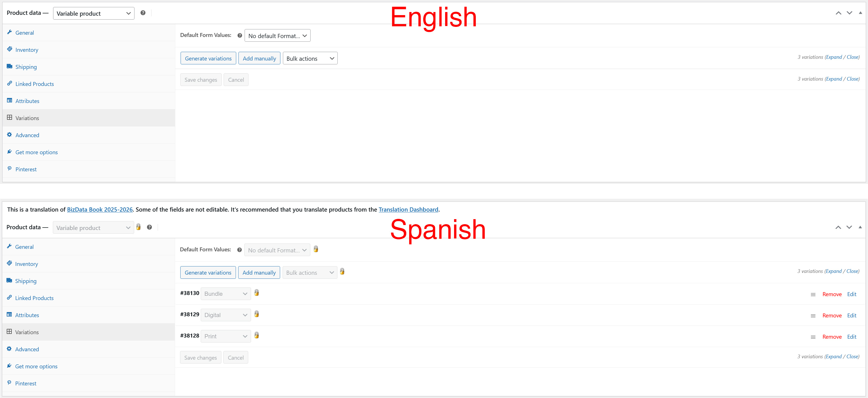Open Attributes tab in Spanish panel

click(x=27, y=315)
